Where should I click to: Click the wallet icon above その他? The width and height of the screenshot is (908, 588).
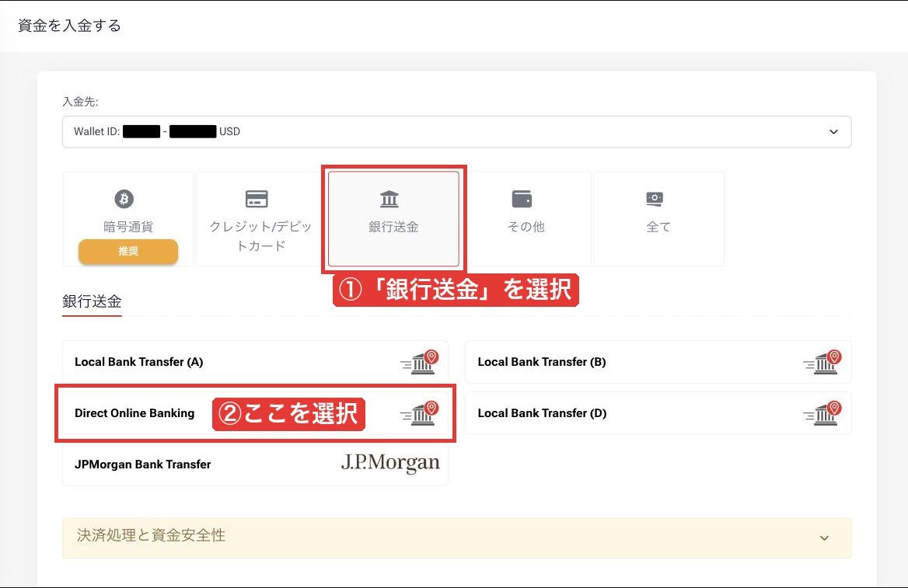pos(522,199)
